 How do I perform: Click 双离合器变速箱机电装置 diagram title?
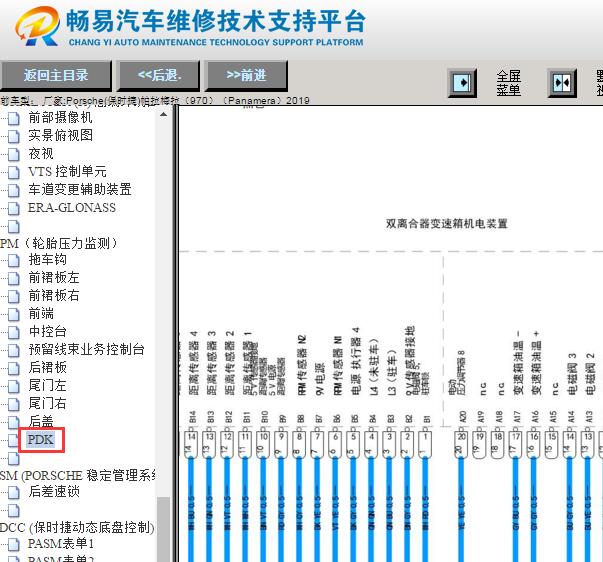pyautogui.click(x=446, y=223)
